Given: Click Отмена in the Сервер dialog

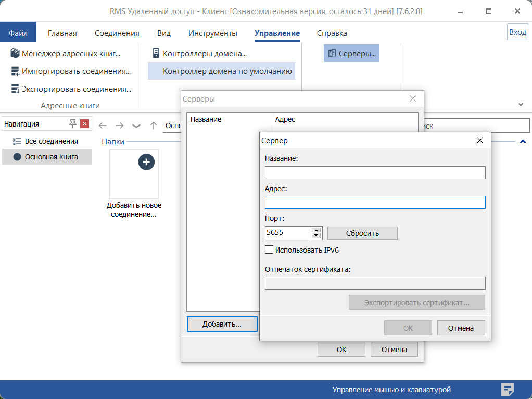Looking at the screenshot, I should pos(461,328).
